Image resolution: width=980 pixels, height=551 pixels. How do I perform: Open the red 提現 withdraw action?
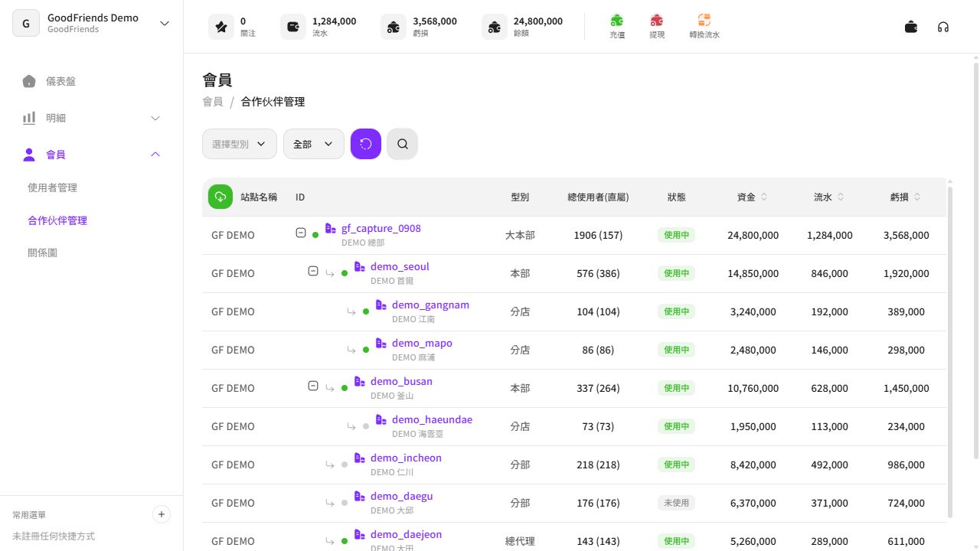pos(657,26)
